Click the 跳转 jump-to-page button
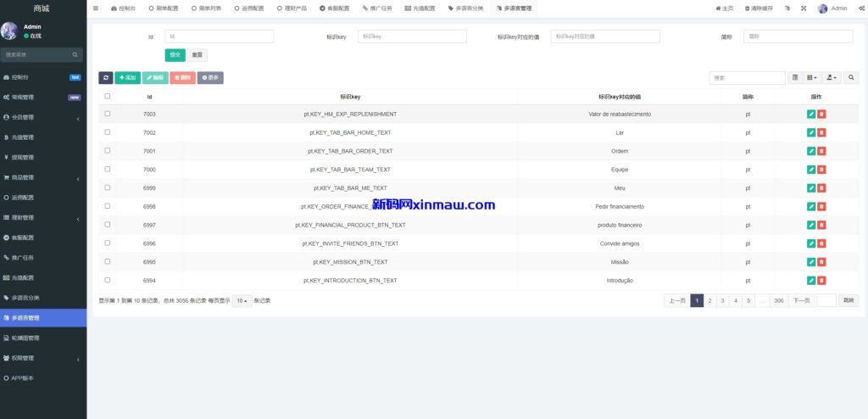This screenshot has height=419, width=868. pos(849,300)
